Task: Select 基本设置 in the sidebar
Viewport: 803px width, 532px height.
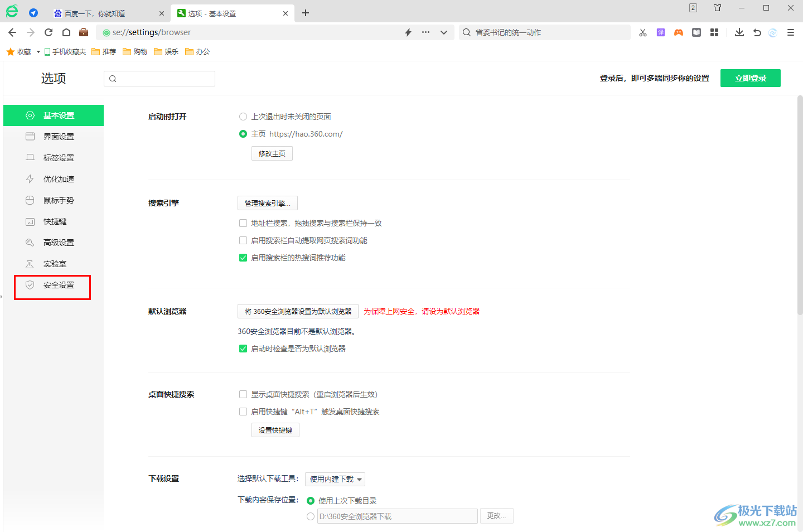Action: (54, 115)
